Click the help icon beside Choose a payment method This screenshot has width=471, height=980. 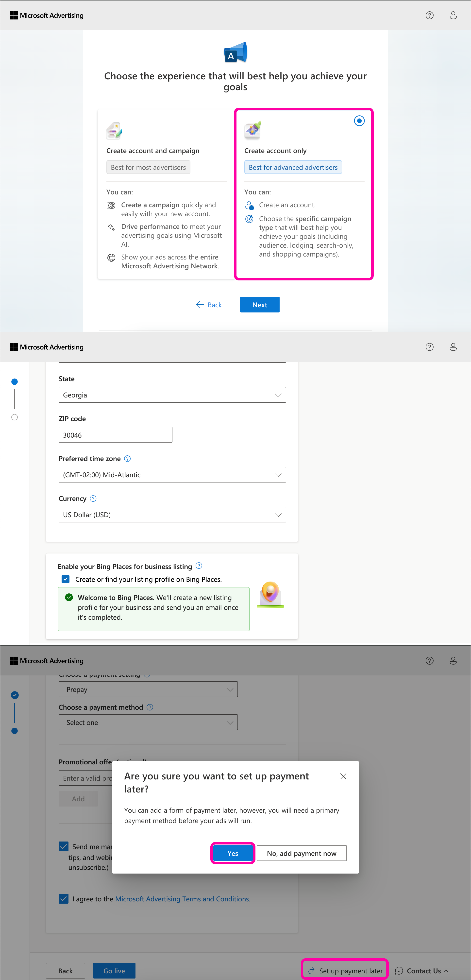click(x=150, y=707)
